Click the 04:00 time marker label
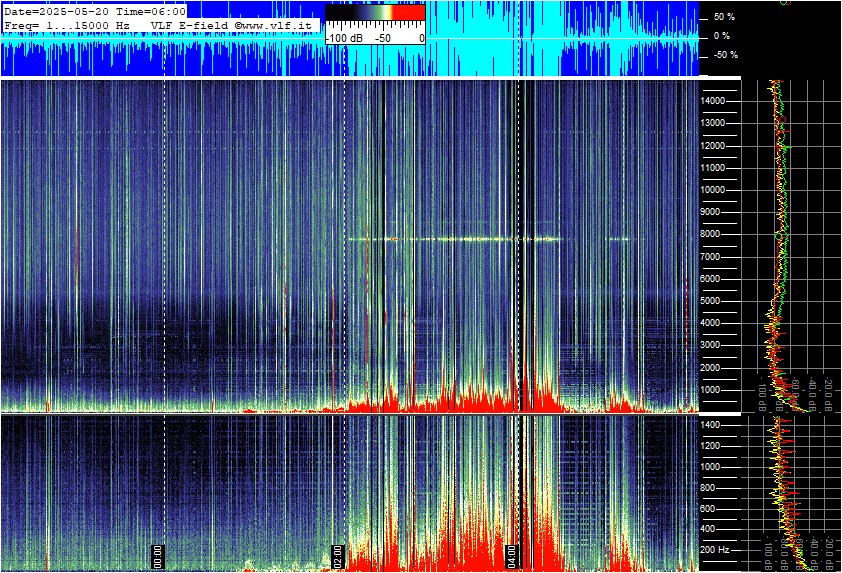Viewport: 842px width, 573px height. click(512, 556)
